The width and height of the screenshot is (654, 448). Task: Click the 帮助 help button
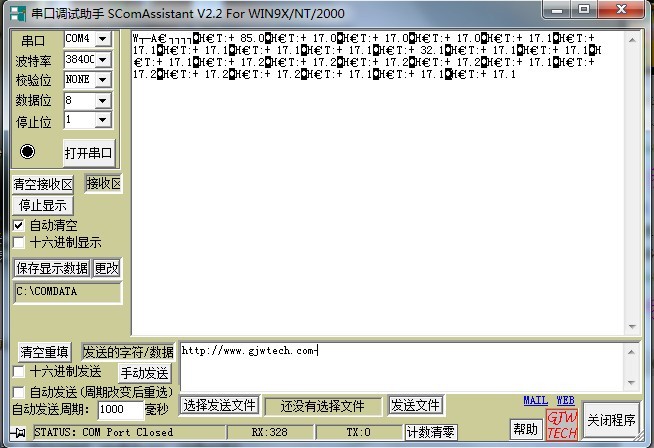(x=526, y=429)
